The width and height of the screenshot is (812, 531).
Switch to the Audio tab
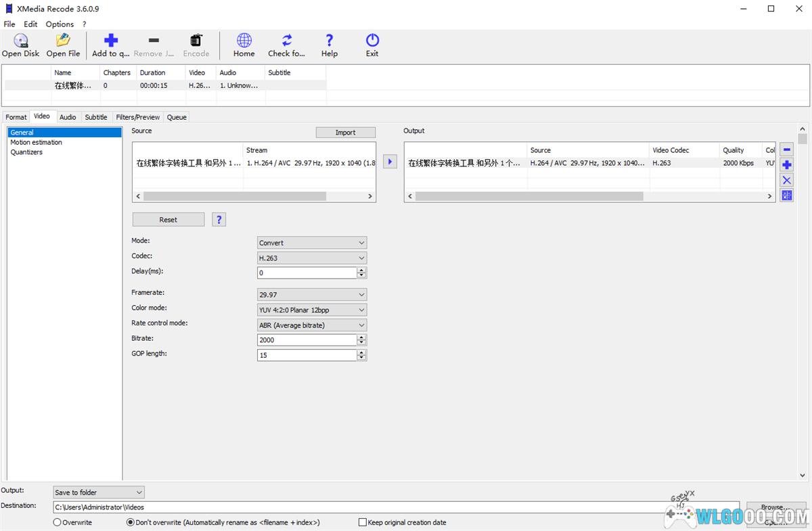[x=68, y=117]
